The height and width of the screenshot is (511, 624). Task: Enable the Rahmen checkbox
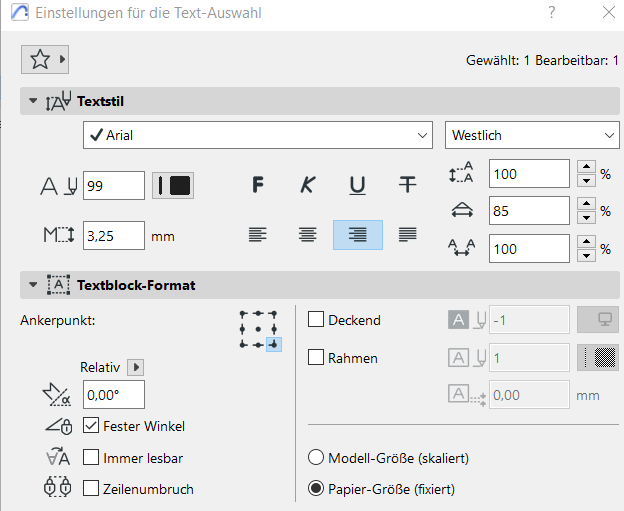(x=316, y=357)
